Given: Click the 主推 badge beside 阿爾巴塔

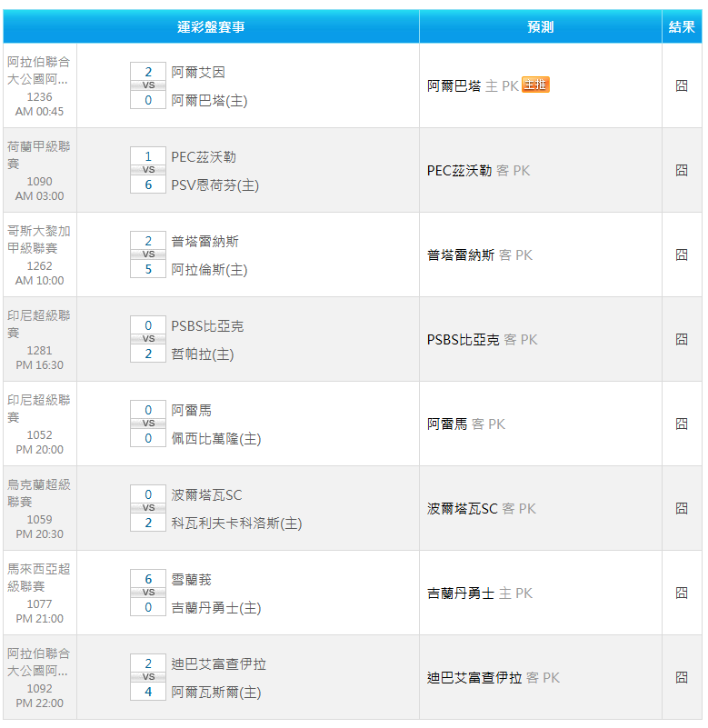Looking at the screenshot, I should (535, 85).
